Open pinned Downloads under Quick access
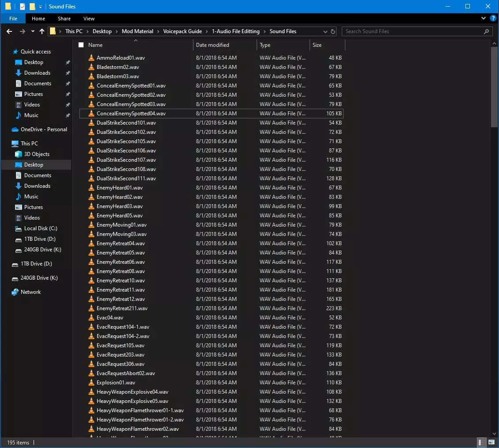499x448 pixels. (37, 72)
